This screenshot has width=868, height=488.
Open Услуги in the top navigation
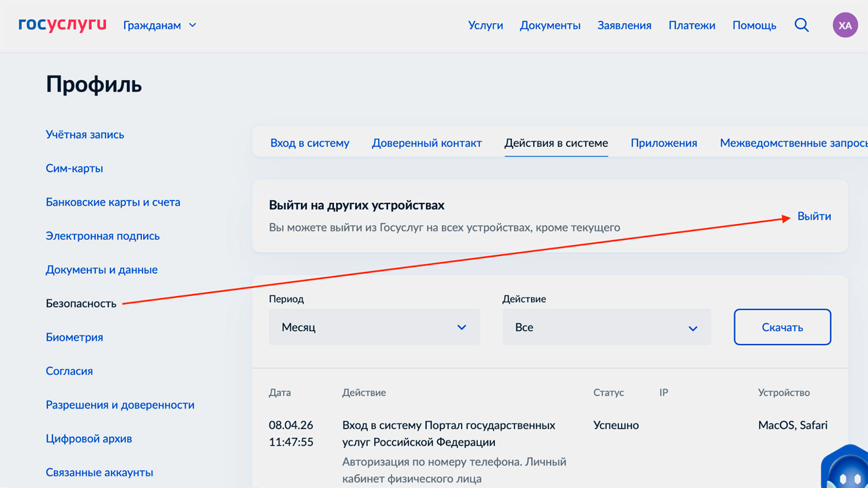[485, 25]
